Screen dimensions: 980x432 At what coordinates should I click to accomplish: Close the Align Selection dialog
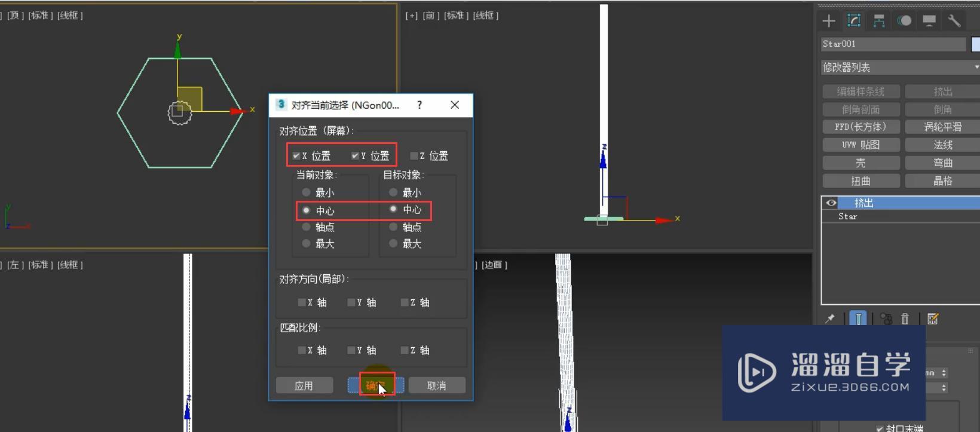455,105
